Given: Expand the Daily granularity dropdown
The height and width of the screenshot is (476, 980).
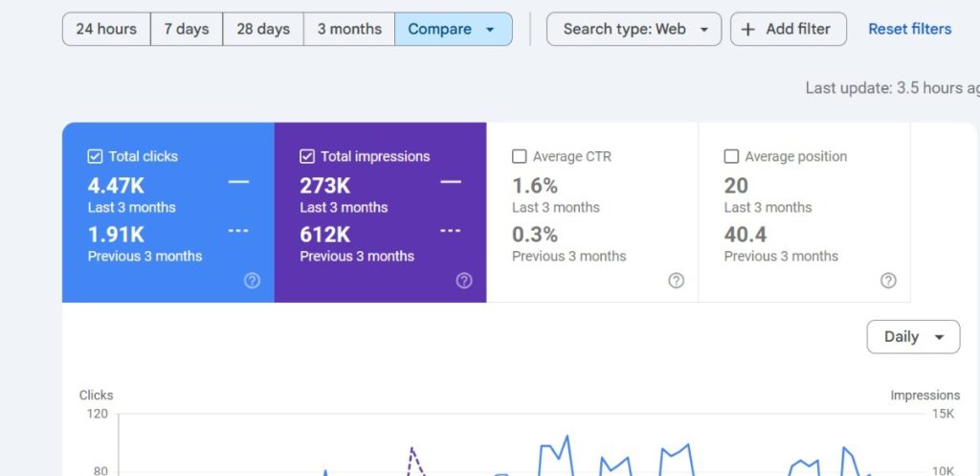Looking at the screenshot, I should tap(913, 337).
